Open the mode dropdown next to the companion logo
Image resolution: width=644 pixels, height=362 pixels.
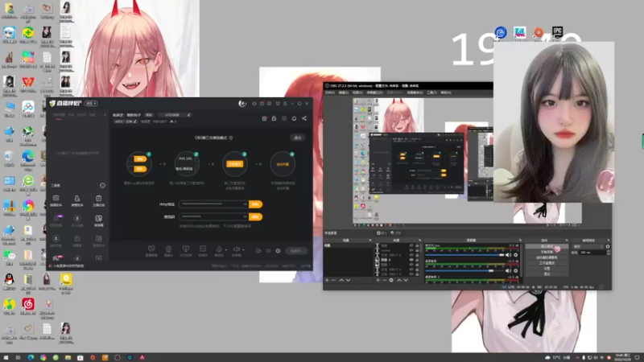(91, 104)
